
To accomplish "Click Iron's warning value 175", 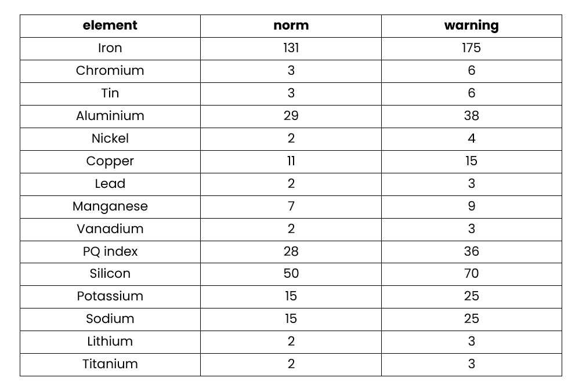I will tap(471, 48).
